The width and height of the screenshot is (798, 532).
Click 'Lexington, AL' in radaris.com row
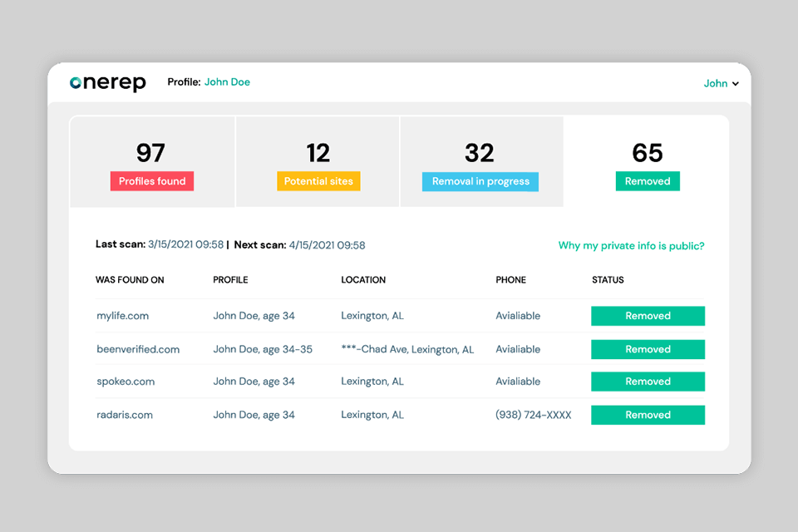tap(372, 415)
